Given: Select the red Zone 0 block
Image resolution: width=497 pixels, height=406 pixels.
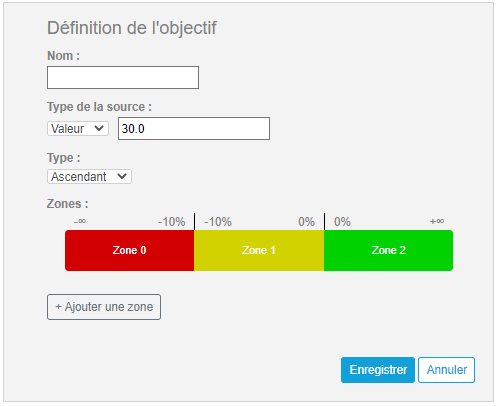Looking at the screenshot, I should (130, 250).
